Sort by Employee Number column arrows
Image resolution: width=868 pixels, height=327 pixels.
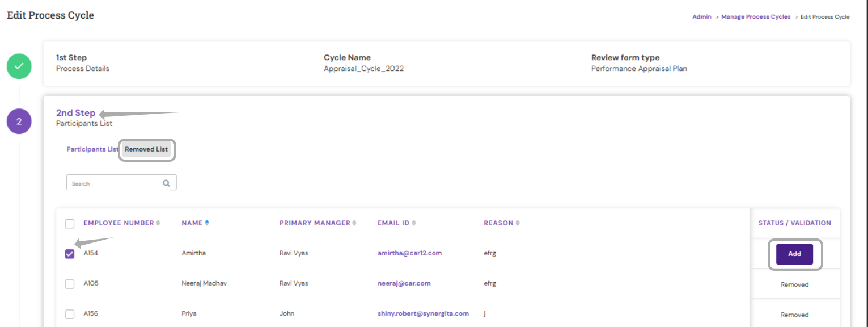[x=158, y=223]
